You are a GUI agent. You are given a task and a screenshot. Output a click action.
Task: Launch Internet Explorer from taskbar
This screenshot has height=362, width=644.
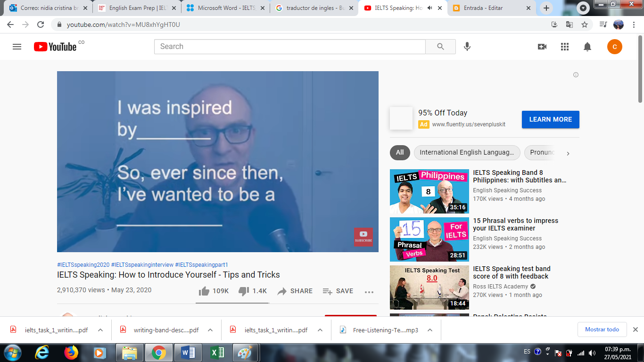pos(42,353)
